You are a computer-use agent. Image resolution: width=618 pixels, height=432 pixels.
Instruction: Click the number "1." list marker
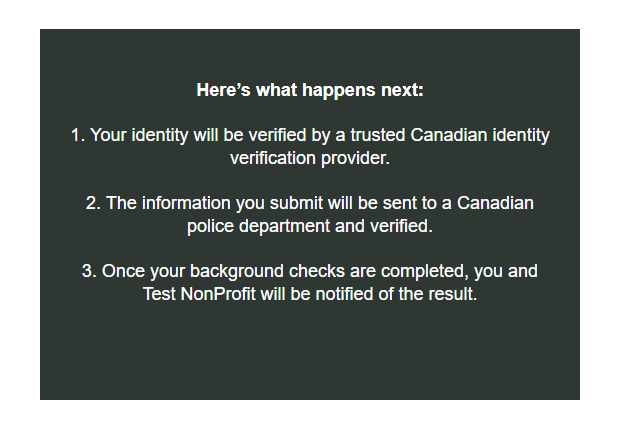(x=78, y=135)
